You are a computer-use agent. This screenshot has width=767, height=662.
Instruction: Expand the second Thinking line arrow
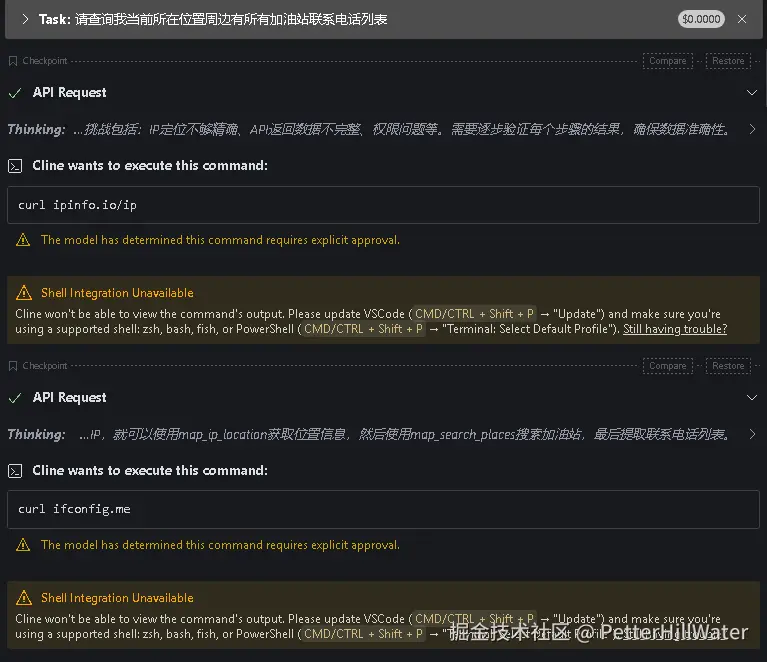[x=752, y=434]
